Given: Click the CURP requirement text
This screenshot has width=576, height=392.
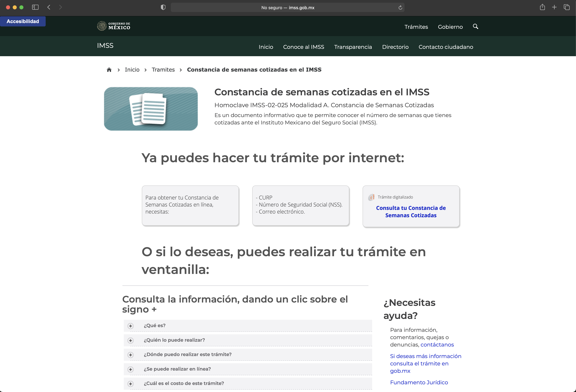Looking at the screenshot, I should pyautogui.click(x=264, y=198).
